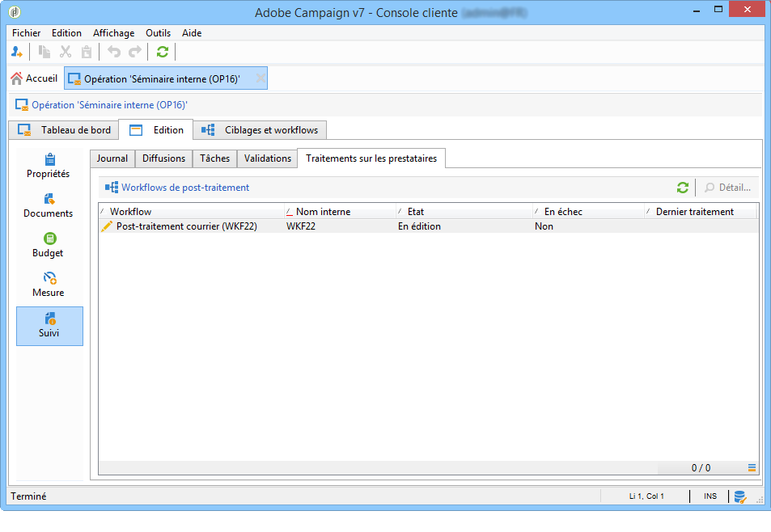Click the Cut scissors icon
The image size is (771, 532).
pos(66,52)
